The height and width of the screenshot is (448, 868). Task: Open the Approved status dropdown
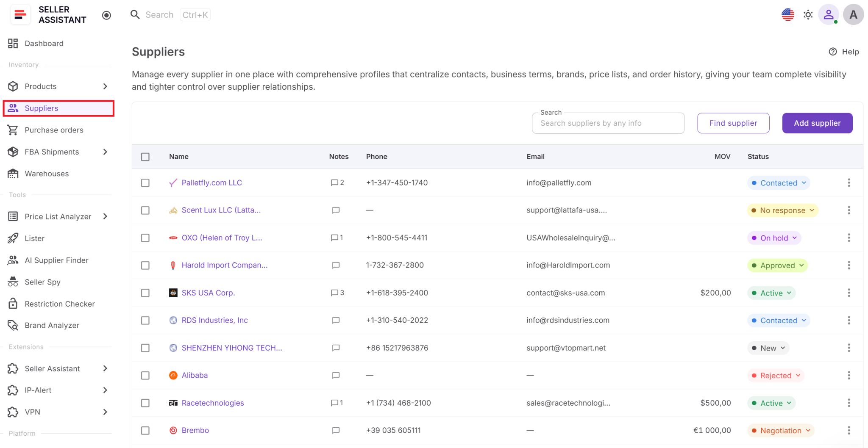pos(777,265)
